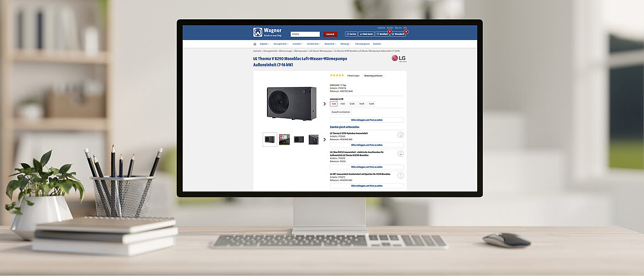Click the LG brand logo
This screenshot has height=276, width=644.
coord(398,58)
